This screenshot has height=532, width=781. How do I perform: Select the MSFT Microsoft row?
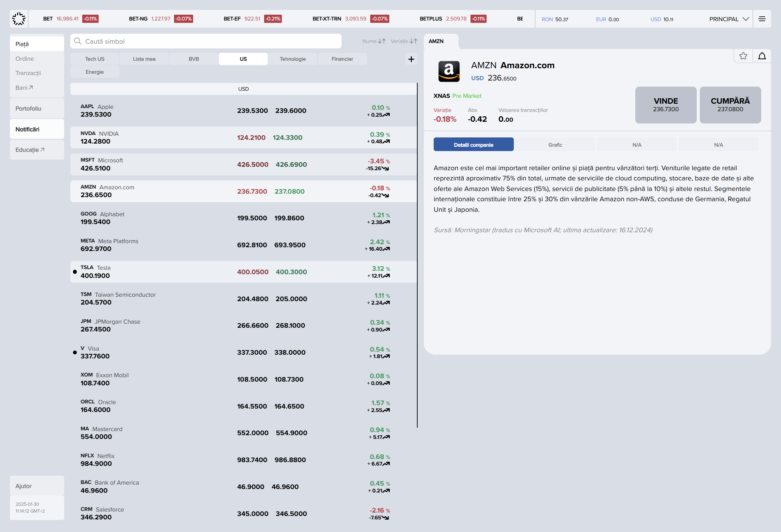[x=243, y=164]
